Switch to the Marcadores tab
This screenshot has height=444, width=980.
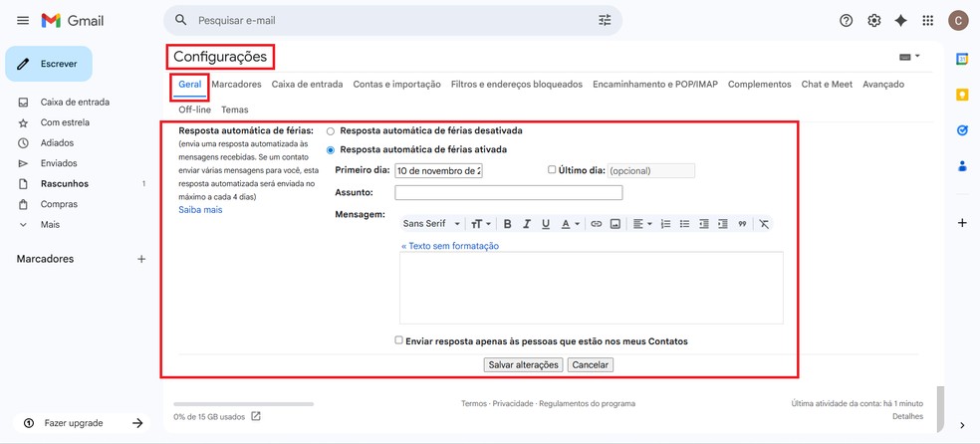(236, 85)
